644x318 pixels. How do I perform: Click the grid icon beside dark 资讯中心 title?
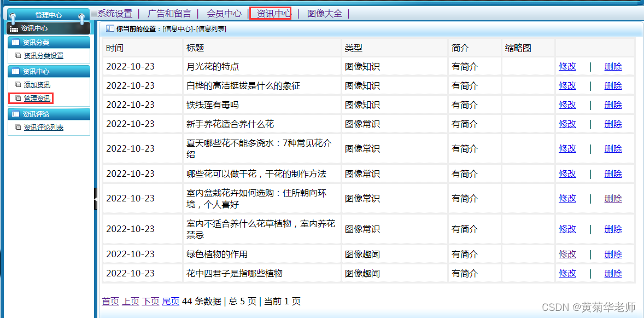point(14,29)
